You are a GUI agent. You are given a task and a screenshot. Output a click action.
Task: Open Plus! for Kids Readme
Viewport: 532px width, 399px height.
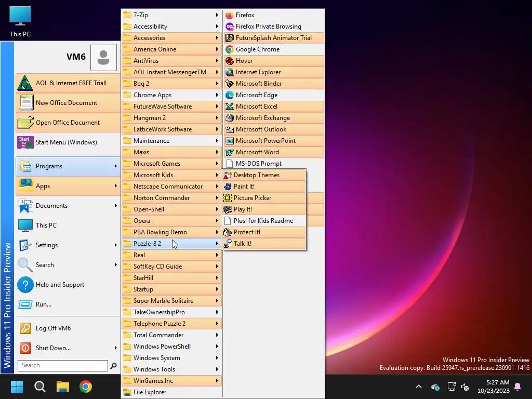click(x=264, y=220)
